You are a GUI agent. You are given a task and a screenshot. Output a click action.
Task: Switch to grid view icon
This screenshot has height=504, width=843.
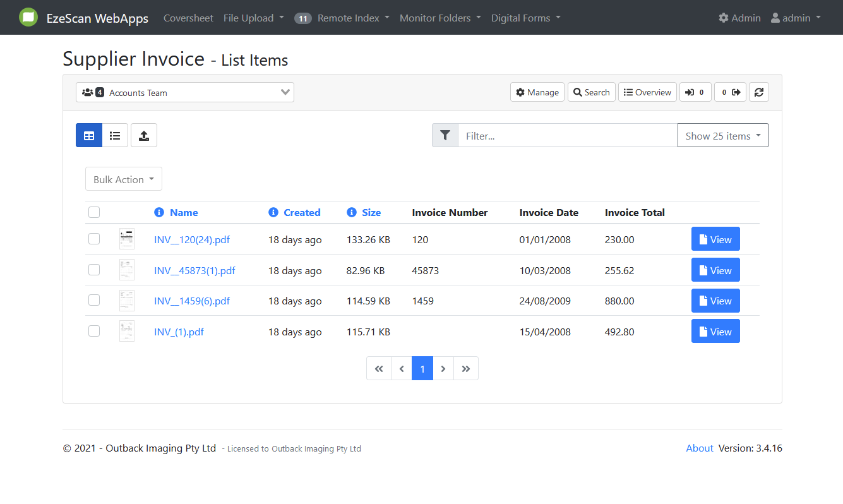89,136
